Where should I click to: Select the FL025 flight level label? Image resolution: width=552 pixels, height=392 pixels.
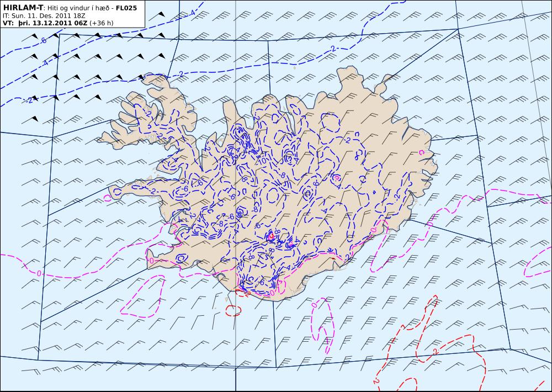click(126, 8)
